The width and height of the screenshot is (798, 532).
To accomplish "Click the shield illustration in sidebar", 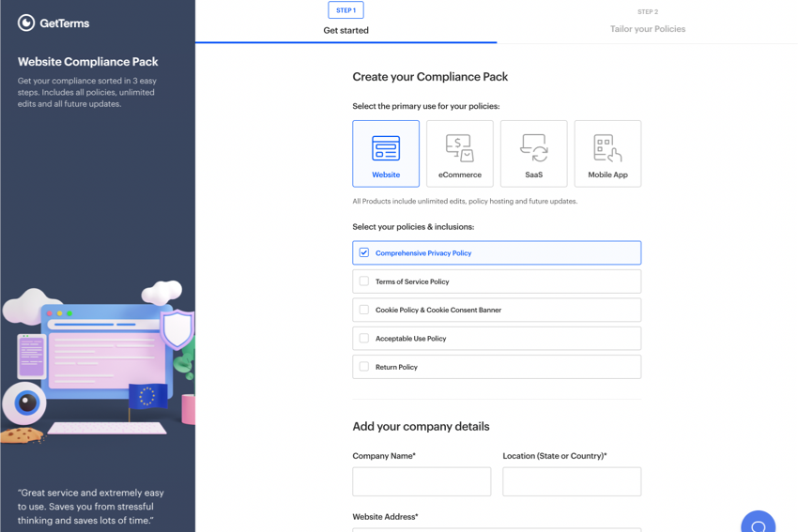I will coord(176,329).
